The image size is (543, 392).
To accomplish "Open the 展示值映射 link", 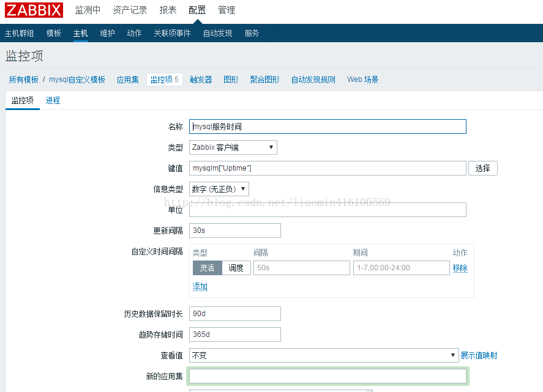I will click(x=479, y=355).
